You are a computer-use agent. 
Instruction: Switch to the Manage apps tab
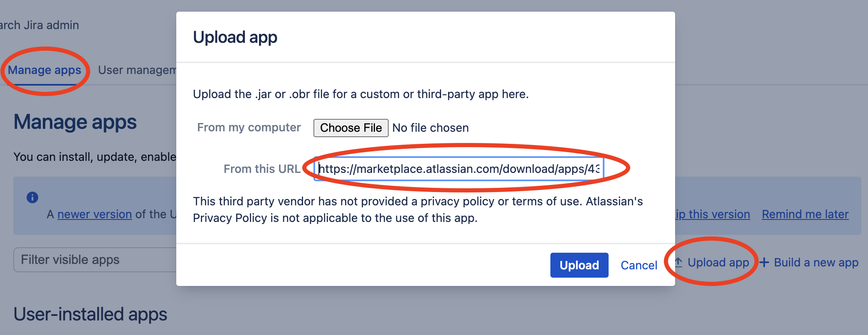pyautogui.click(x=44, y=70)
